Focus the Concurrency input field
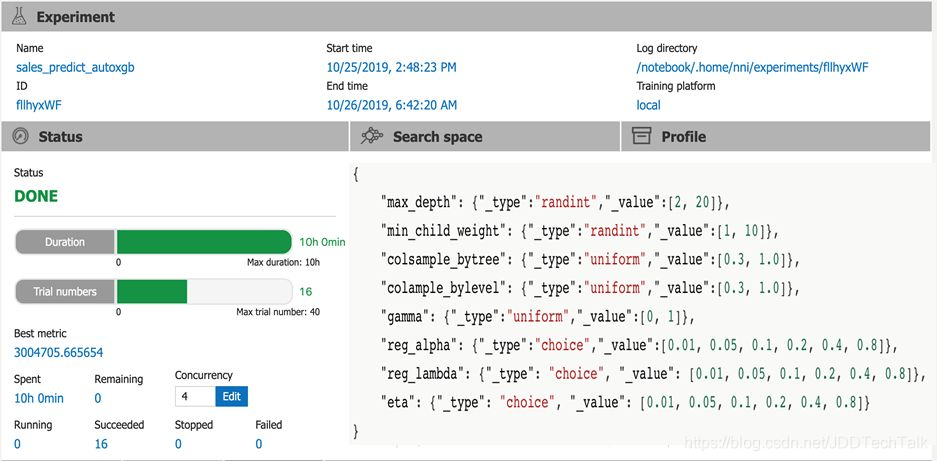937x461 pixels. pos(195,396)
